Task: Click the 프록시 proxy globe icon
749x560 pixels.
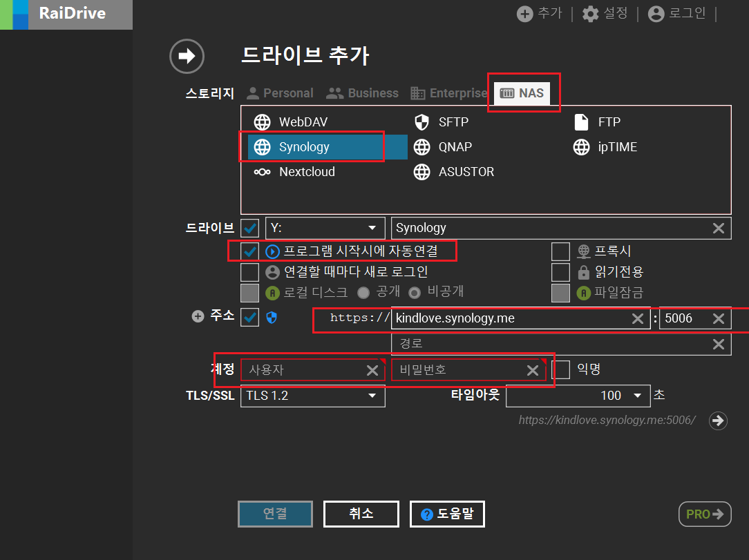Action: pyautogui.click(x=584, y=251)
